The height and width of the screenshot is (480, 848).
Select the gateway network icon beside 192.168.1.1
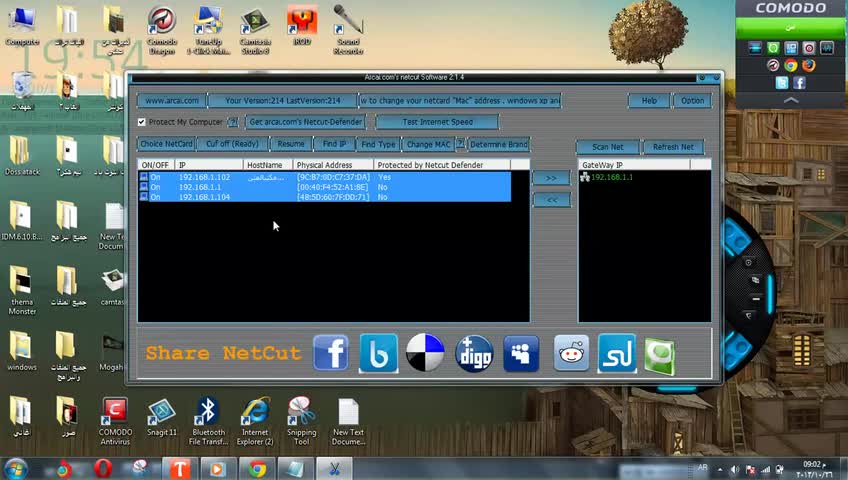tap(585, 177)
